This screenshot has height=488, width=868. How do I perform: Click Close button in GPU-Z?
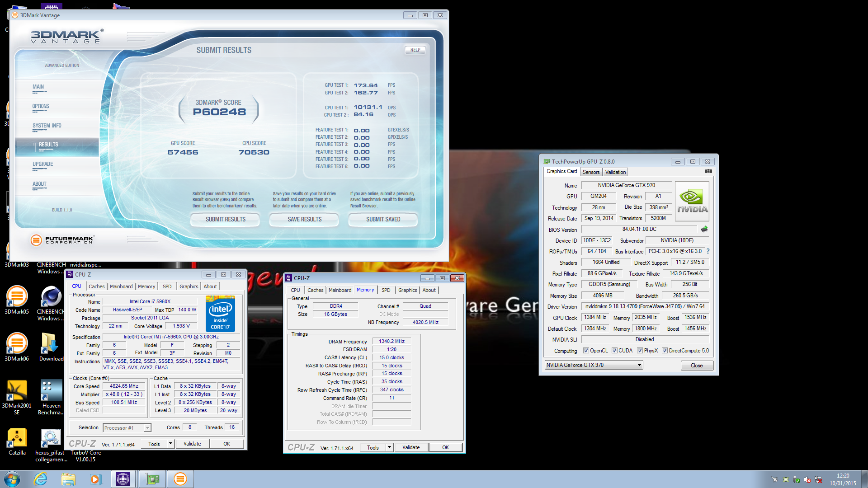(697, 366)
